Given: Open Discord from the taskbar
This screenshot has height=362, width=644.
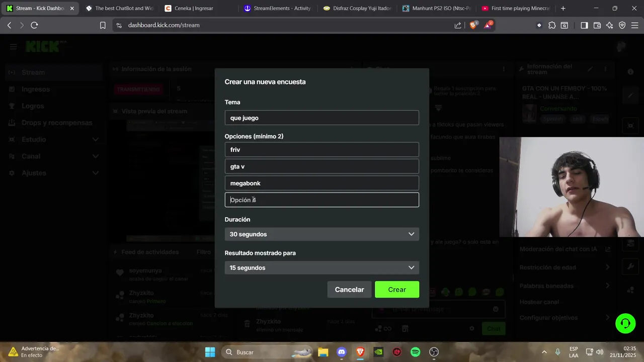Looking at the screenshot, I should coord(342,352).
